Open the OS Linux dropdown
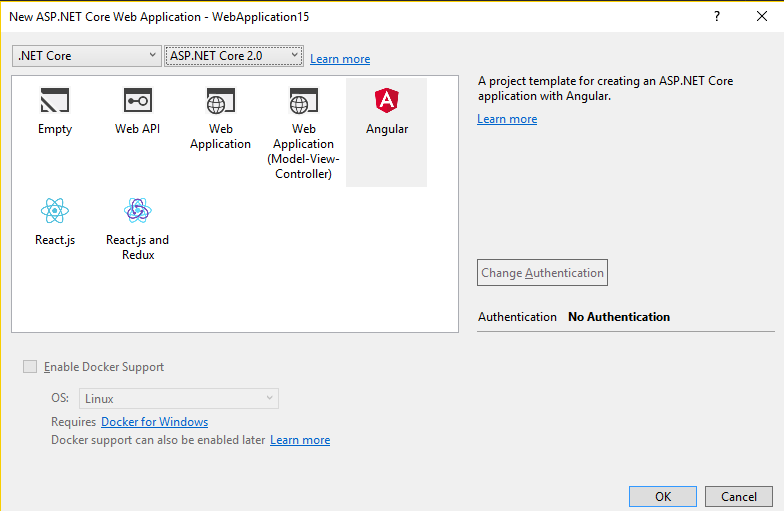Image resolution: width=784 pixels, height=511 pixels. [179, 398]
